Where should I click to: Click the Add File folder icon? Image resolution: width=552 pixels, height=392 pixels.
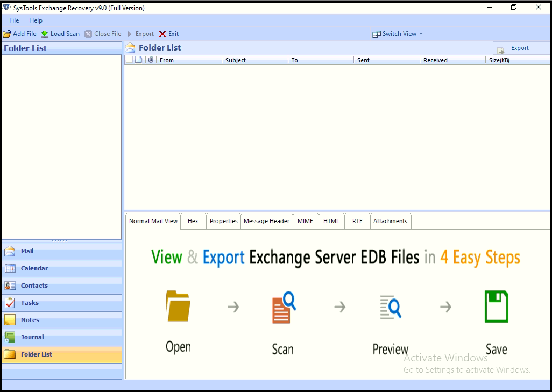coord(7,34)
